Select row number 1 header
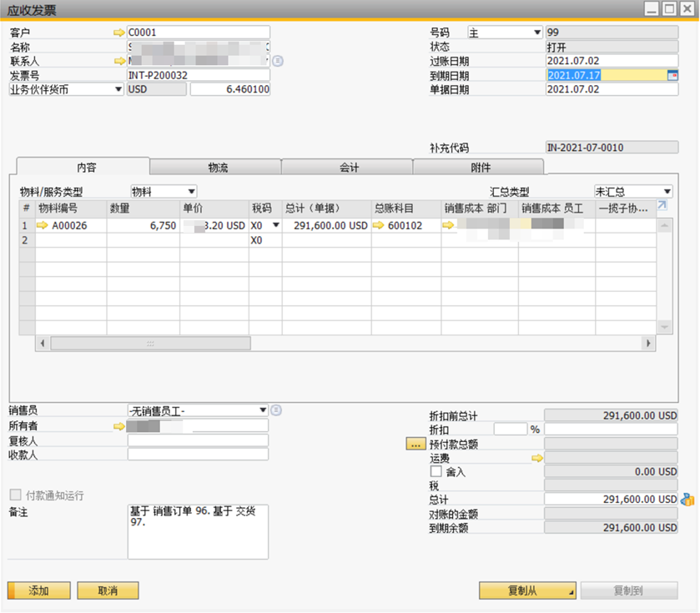Image resolution: width=700 pixels, height=613 pixels. click(27, 225)
